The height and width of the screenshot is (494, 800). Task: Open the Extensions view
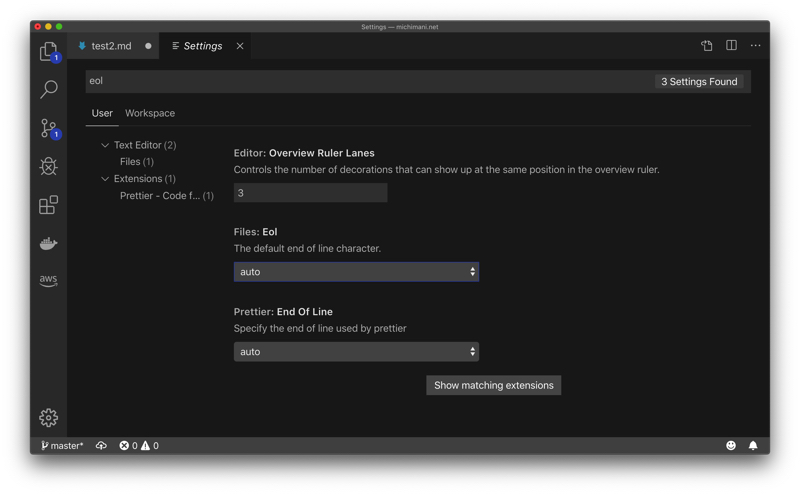click(49, 205)
